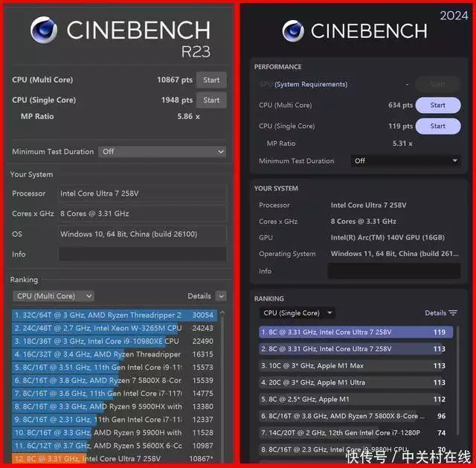Click the disabled GPU Start button in 2024

pos(438,84)
